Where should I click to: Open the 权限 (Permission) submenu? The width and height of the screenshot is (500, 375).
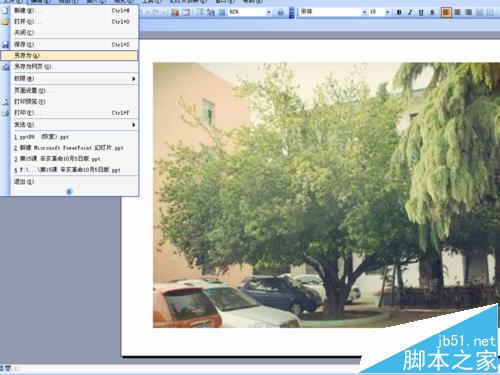click(x=69, y=79)
